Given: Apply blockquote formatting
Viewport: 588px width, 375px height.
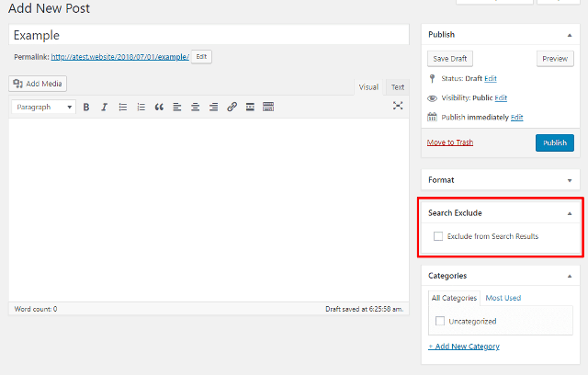Looking at the screenshot, I should (x=159, y=107).
